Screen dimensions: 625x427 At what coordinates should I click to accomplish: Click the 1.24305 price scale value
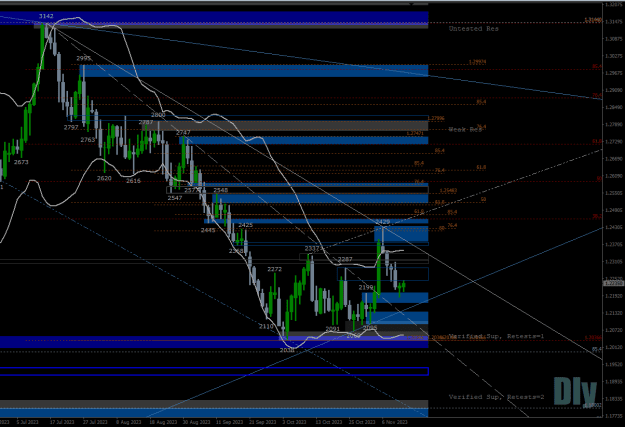(x=614, y=227)
